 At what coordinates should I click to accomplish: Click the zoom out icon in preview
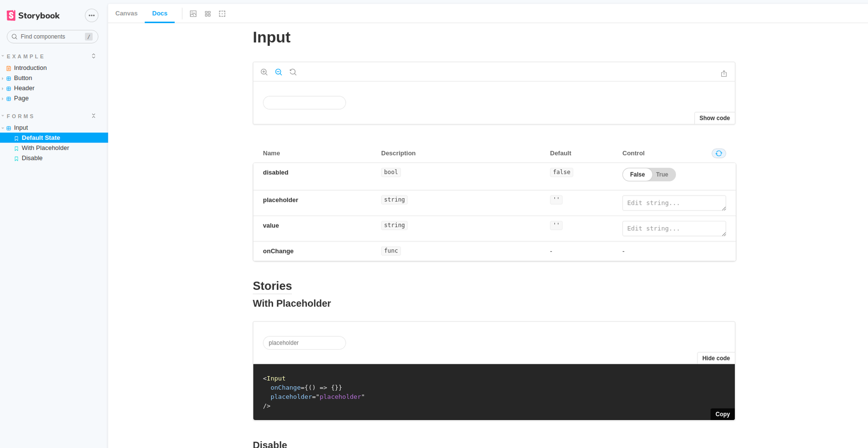279,72
